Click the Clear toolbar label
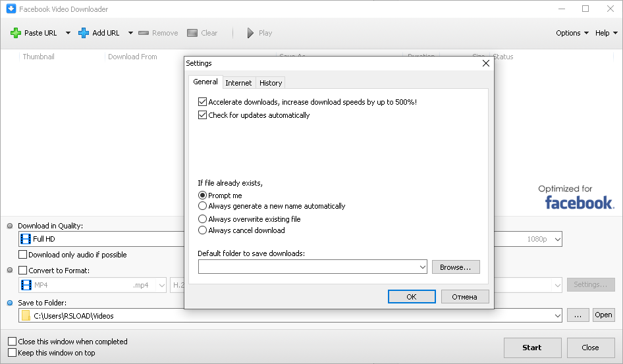623x364 pixels. click(x=209, y=33)
